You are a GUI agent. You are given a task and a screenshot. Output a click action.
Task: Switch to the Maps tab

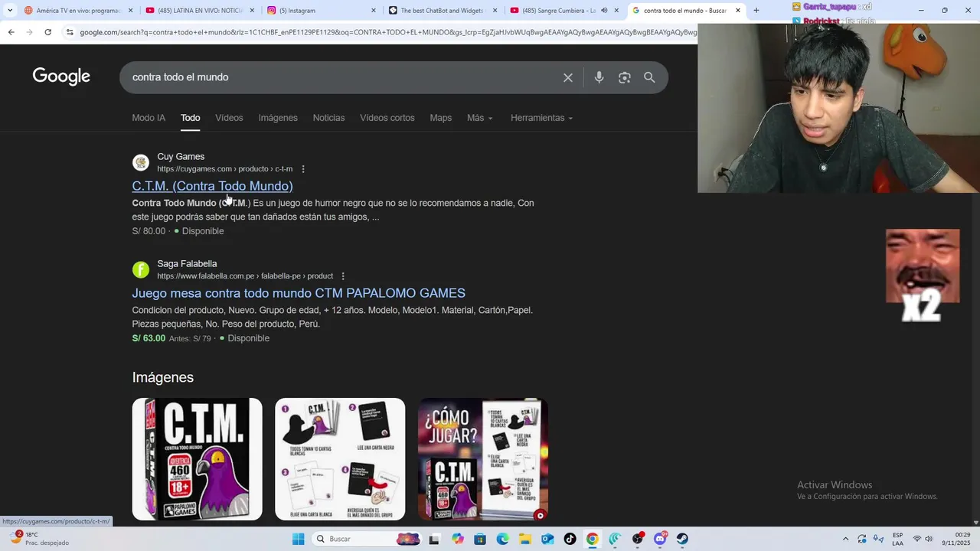(x=440, y=118)
